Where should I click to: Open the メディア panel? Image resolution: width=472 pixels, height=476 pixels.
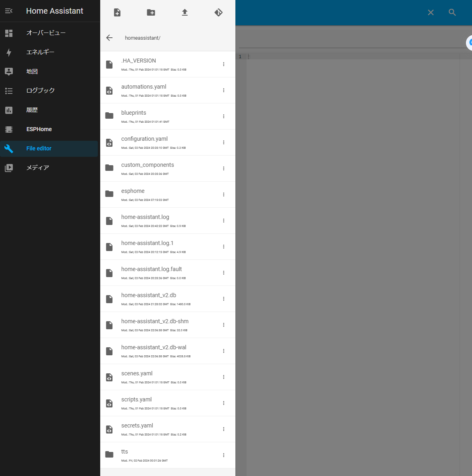tap(49, 168)
